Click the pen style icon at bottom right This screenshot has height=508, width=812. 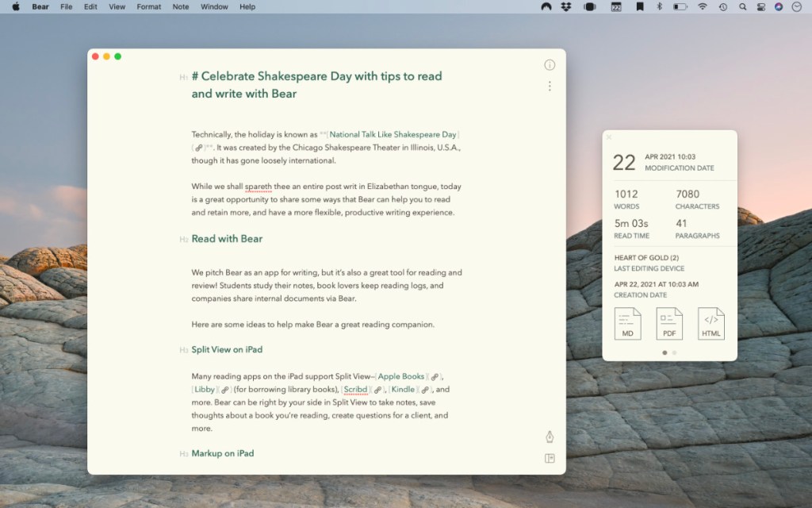(550, 437)
